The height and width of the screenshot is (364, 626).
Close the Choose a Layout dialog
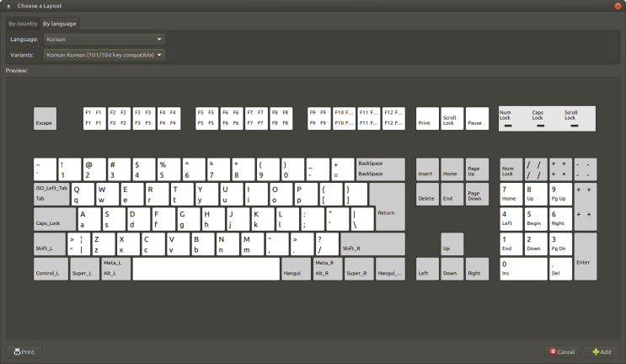pyautogui.click(x=618, y=6)
